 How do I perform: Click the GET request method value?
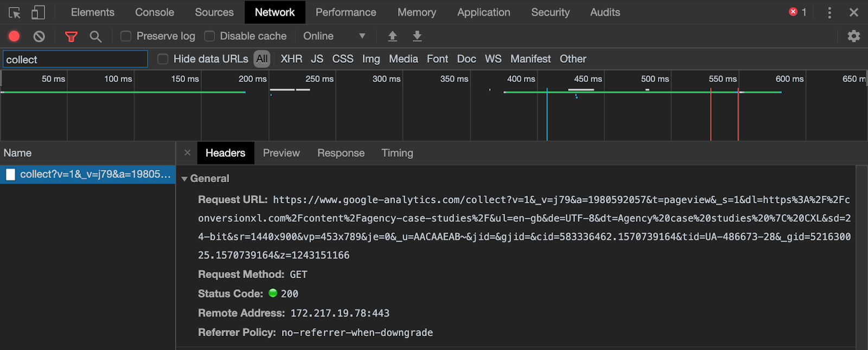pyautogui.click(x=298, y=275)
